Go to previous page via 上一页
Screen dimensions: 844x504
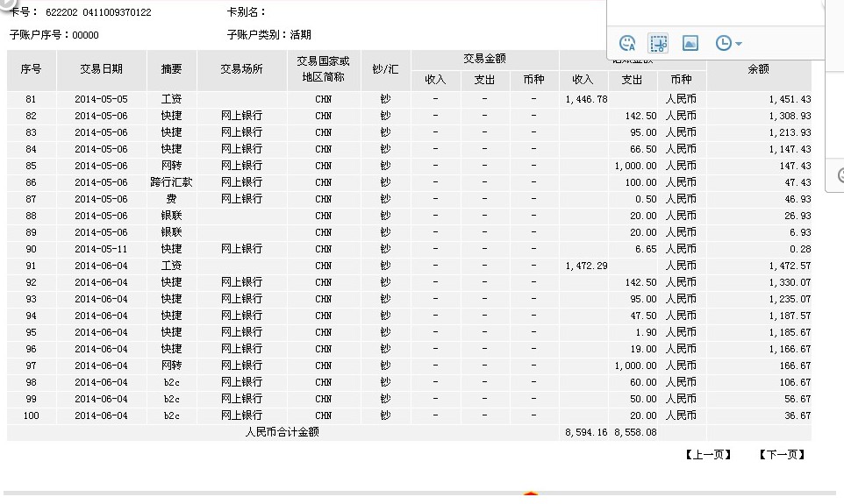pyautogui.click(x=708, y=454)
